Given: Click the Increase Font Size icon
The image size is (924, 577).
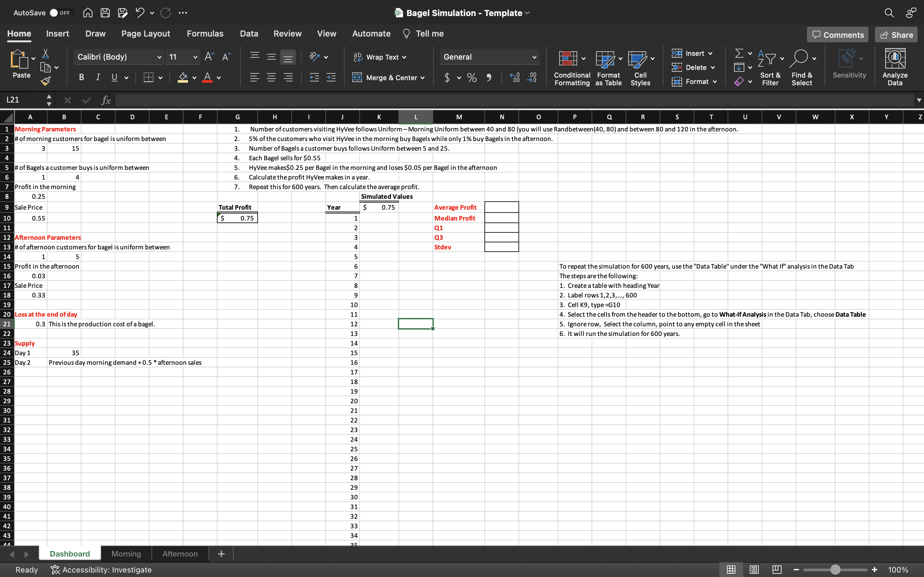Looking at the screenshot, I should [x=209, y=57].
